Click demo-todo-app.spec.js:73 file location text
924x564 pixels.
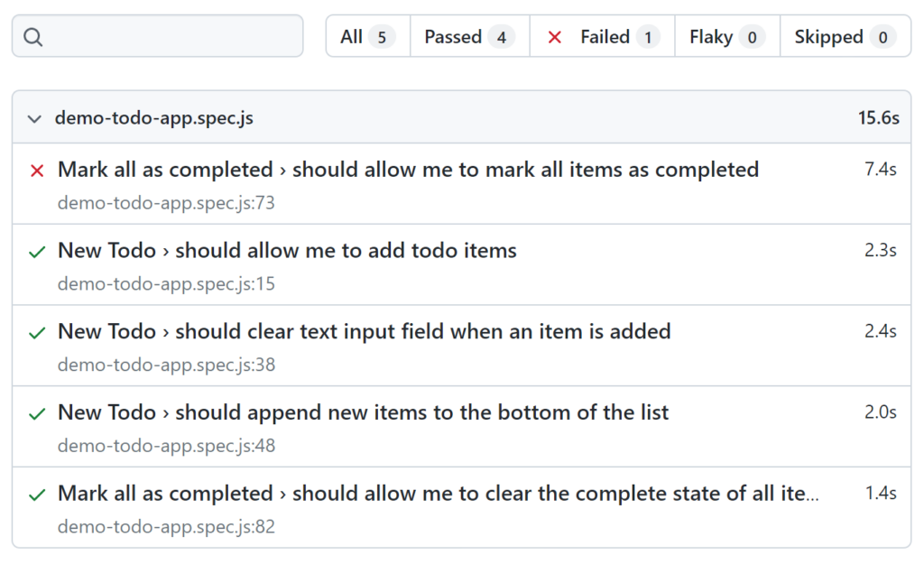pos(166,203)
